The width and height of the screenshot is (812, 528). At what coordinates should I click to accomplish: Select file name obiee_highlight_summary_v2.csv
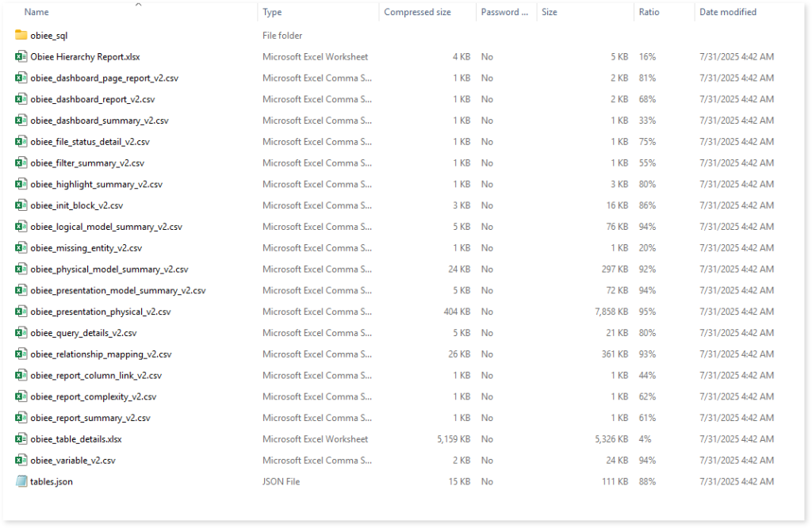[96, 184]
